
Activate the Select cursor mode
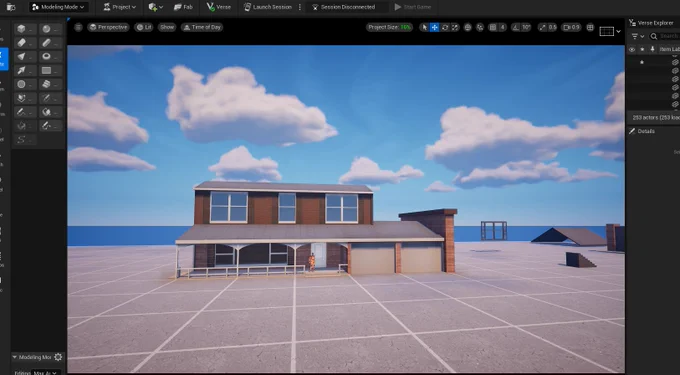[425, 27]
